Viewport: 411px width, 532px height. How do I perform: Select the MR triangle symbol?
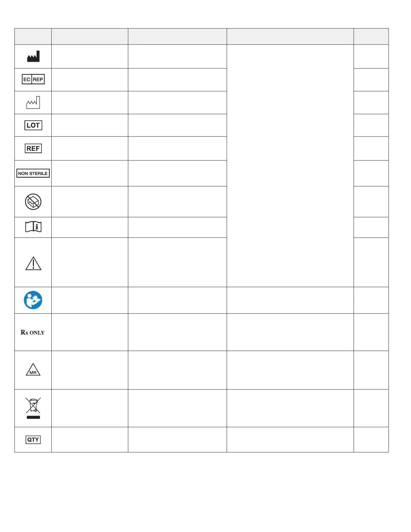[x=33, y=369]
